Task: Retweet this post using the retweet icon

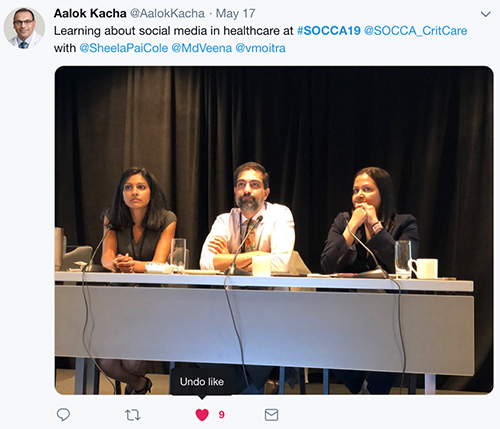Action: [x=133, y=415]
